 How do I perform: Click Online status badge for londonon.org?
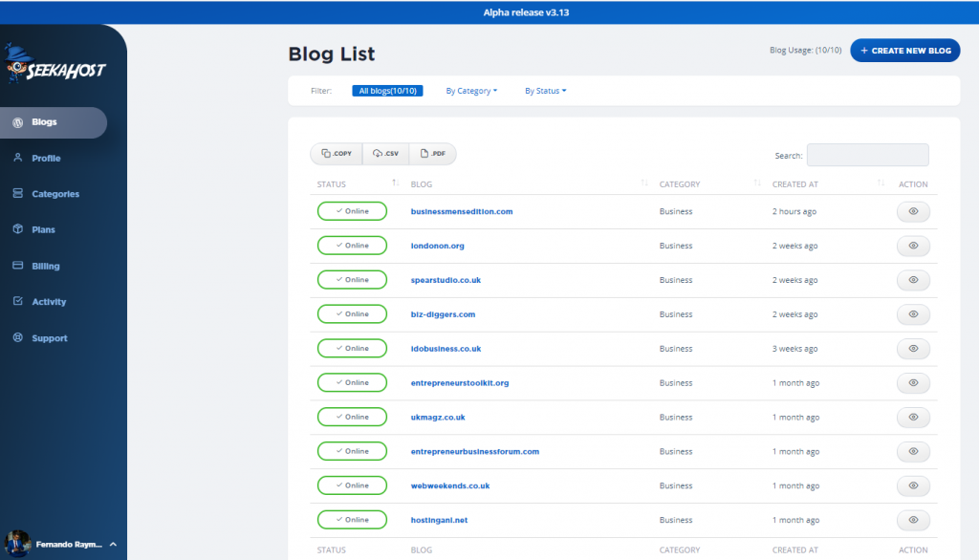[x=352, y=246]
